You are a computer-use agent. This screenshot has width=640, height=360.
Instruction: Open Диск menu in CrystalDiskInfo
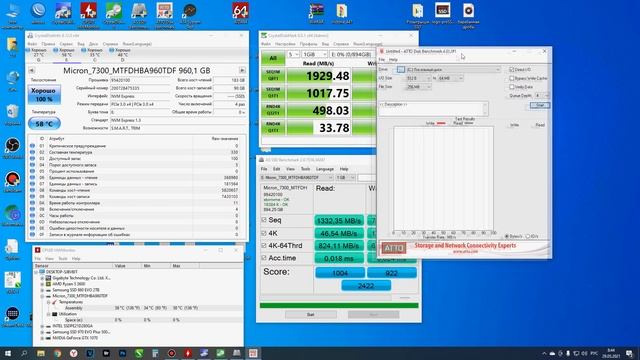click(93, 44)
